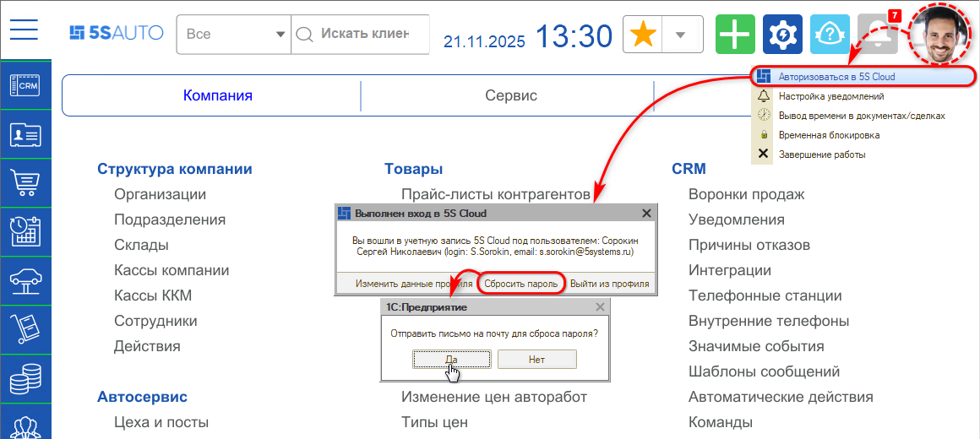The height and width of the screenshot is (439, 980).
Task: Open the Подразделения link
Action: pyautogui.click(x=170, y=219)
